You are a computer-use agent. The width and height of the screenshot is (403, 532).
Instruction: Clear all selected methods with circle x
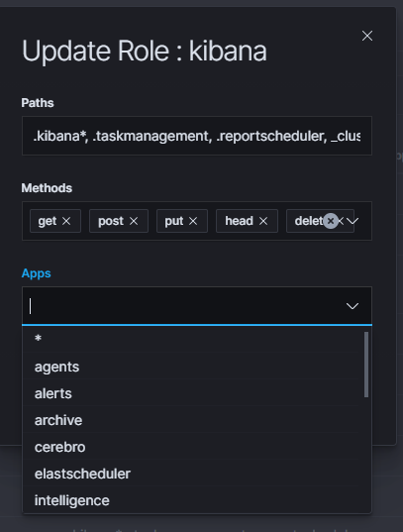(x=331, y=221)
